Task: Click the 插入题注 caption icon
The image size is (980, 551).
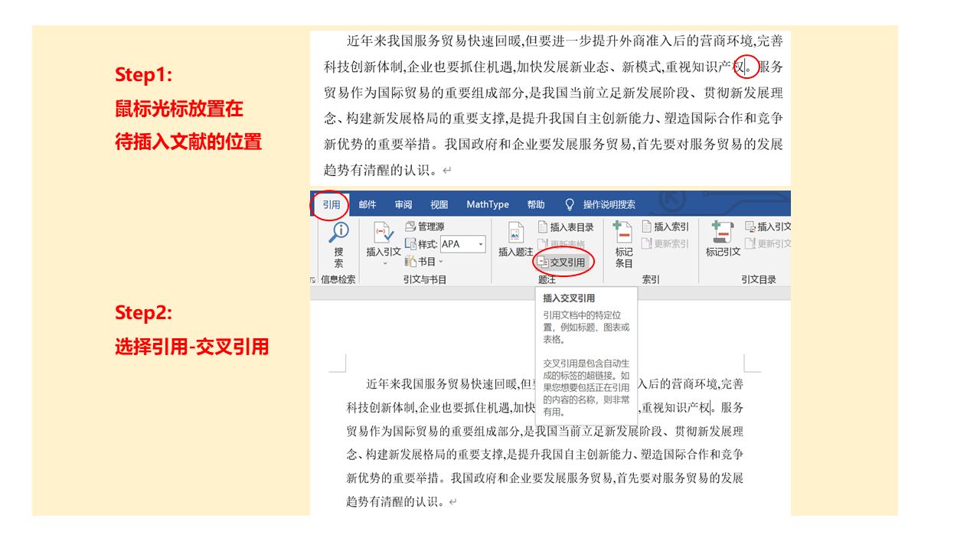Action: pyautogui.click(x=515, y=233)
